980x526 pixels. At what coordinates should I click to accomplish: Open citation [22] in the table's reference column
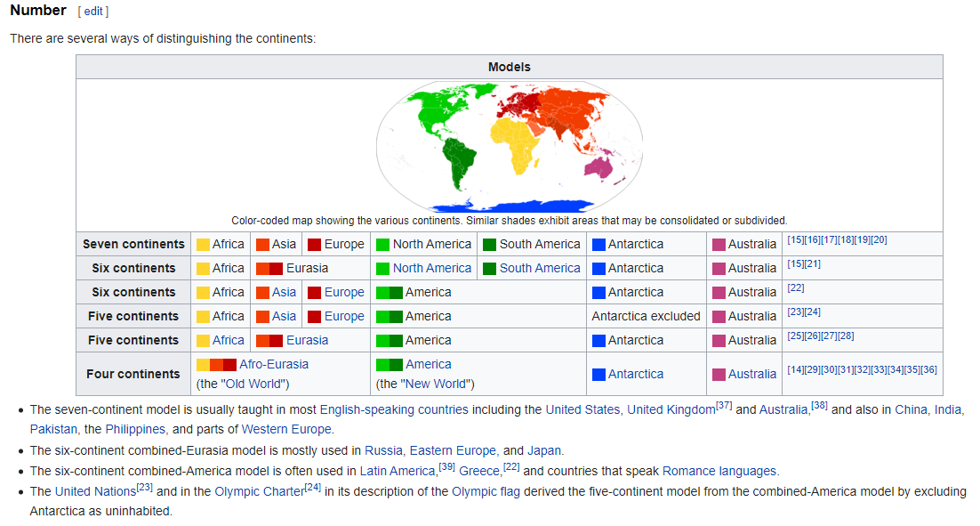click(x=796, y=288)
